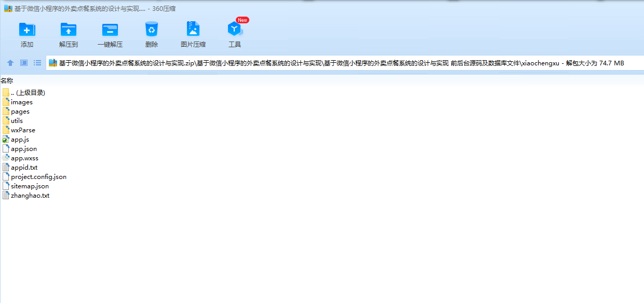Click the 名称 column header
Image resolution: width=644 pixels, height=303 pixels.
coord(7,80)
